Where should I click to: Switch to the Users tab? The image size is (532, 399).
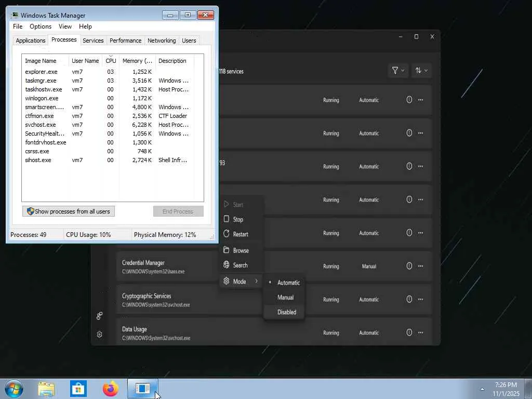pyautogui.click(x=189, y=41)
